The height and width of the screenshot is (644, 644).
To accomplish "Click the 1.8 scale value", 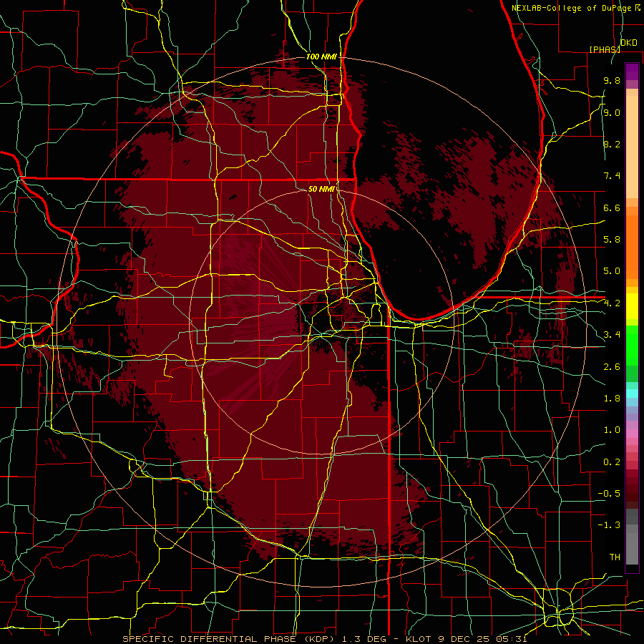I will pyautogui.click(x=612, y=399).
